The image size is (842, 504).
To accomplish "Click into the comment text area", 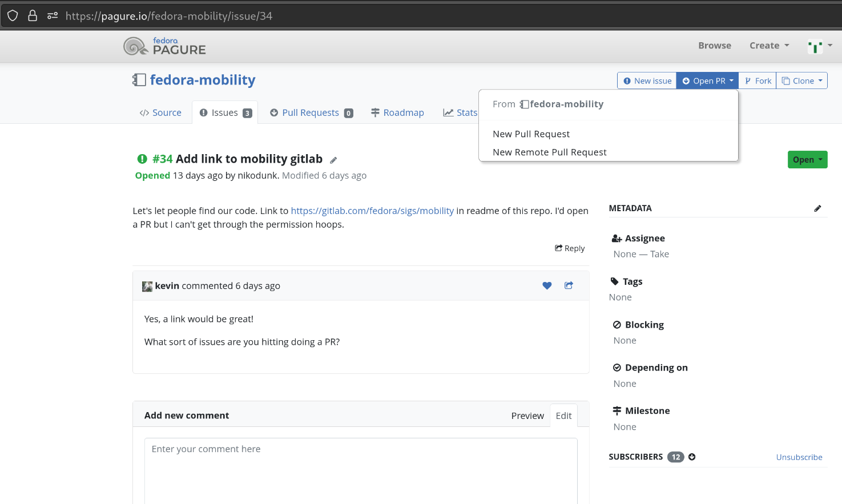I will coord(361,471).
